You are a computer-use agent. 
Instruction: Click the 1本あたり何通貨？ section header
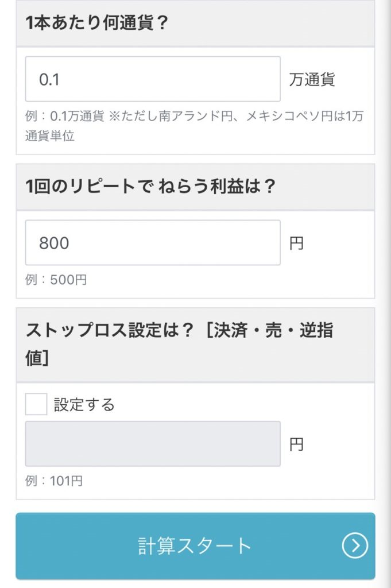(96, 24)
